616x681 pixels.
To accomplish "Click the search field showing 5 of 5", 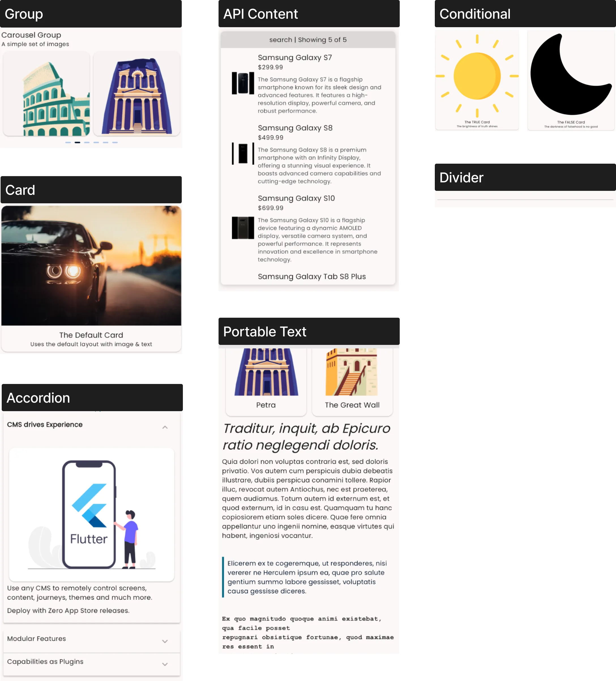I will pyautogui.click(x=308, y=40).
